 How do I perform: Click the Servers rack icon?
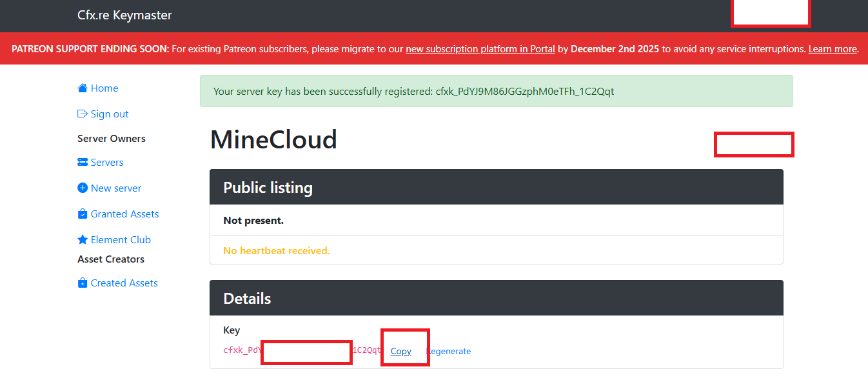point(83,163)
